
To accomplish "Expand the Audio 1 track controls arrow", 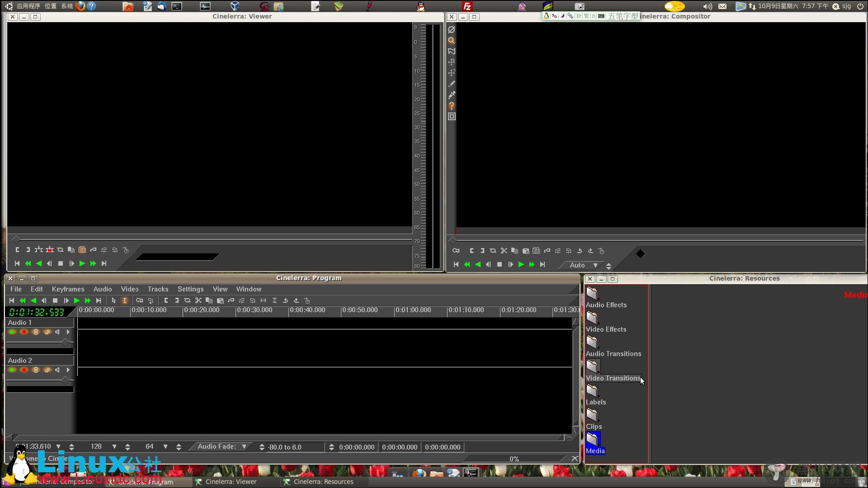I will pyautogui.click(x=68, y=332).
